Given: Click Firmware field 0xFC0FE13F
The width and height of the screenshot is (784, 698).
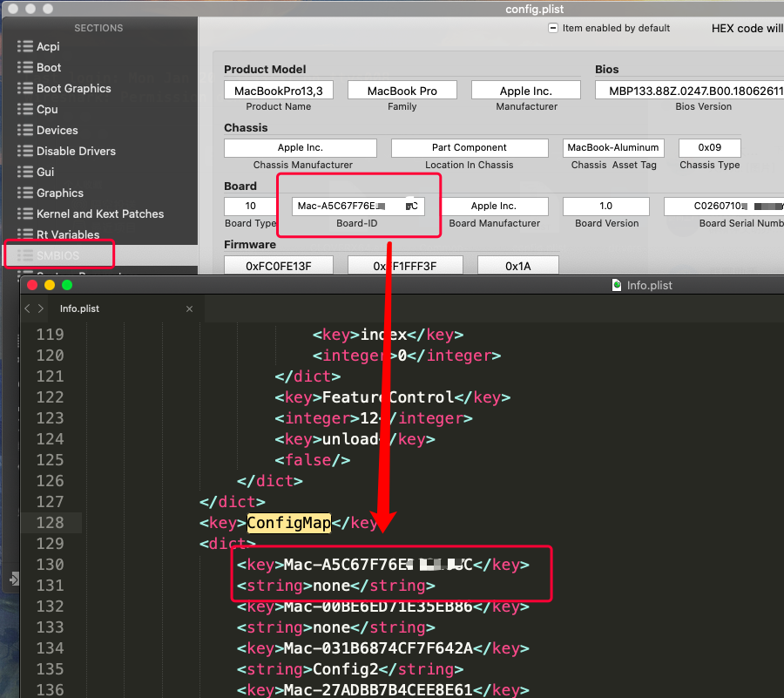Looking at the screenshot, I should [x=279, y=266].
